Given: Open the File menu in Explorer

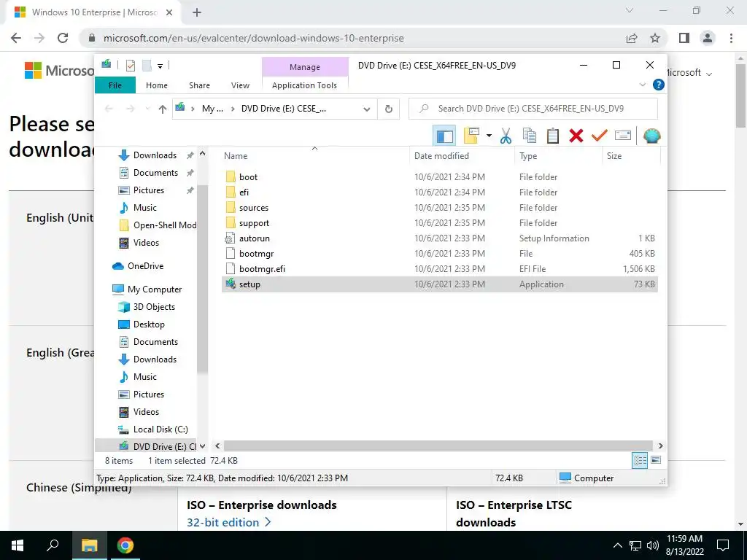Looking at the screenshot, I should coord(115,85).
